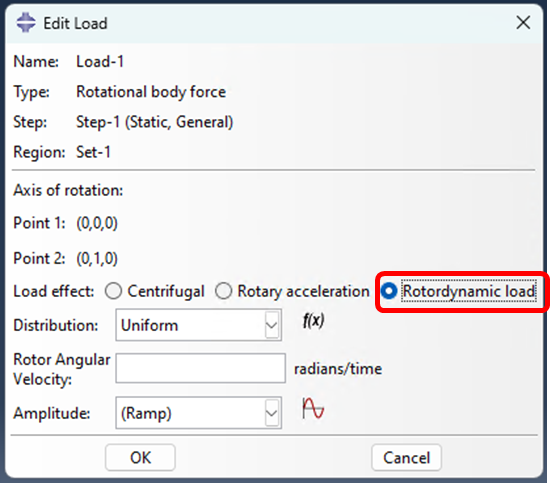This screenshot has height=483, width=550.
Task: Open the f(x) analytical field creator
Action: point(313,320)
